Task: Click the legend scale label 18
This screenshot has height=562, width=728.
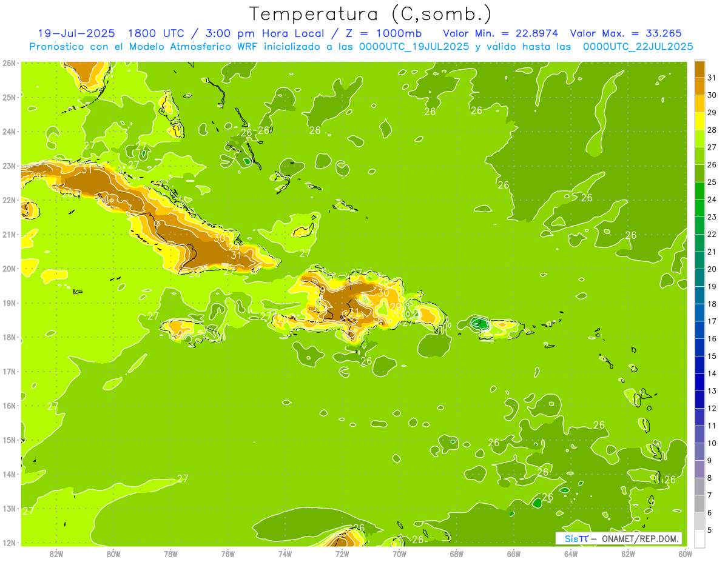Action: click(712, 304)
